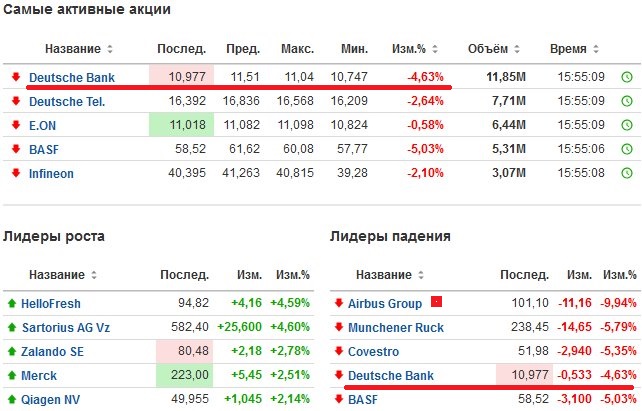Viewport: 642px width, 411px height.
Task: Open the Munchener Ruck stock link
Action: tap(396, 327)
